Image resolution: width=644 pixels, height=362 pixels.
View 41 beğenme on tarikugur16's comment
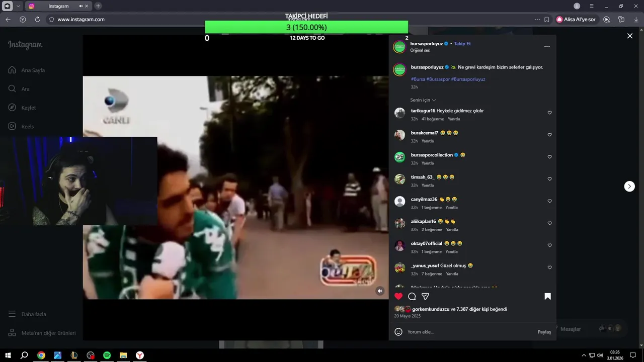pyautogui.click(x=433, y=119)
